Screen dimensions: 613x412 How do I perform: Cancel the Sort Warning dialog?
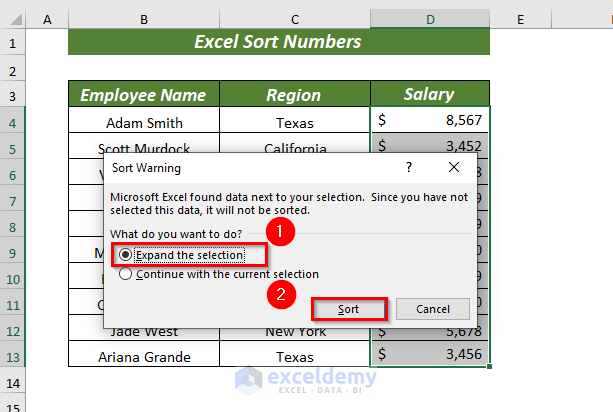pyautogui.click(x=433, y=309)
